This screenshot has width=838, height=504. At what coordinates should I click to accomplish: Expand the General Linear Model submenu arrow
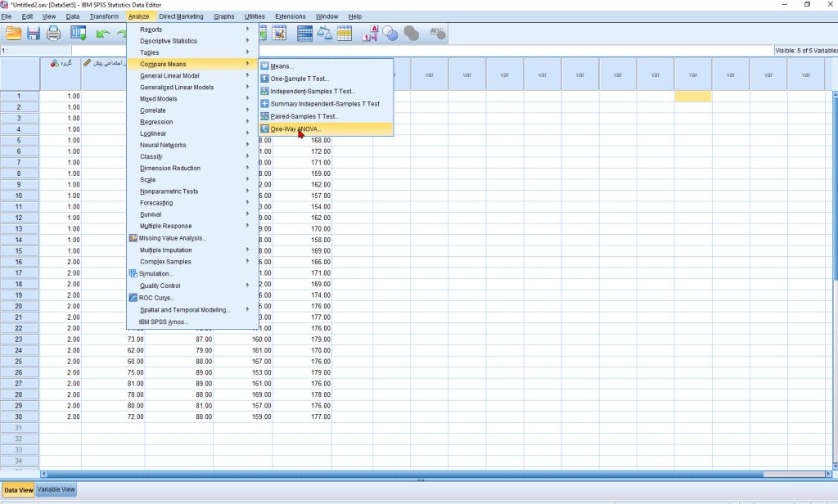click(247, 75)
